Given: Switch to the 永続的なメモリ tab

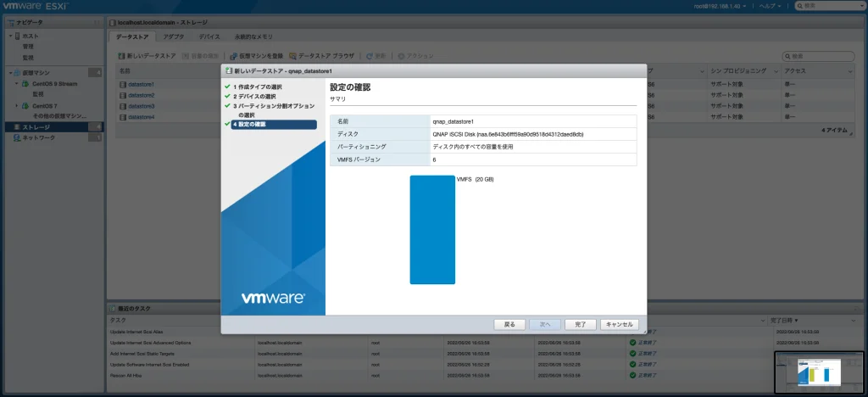Looking at the screenshot, I should click(253, 36).
